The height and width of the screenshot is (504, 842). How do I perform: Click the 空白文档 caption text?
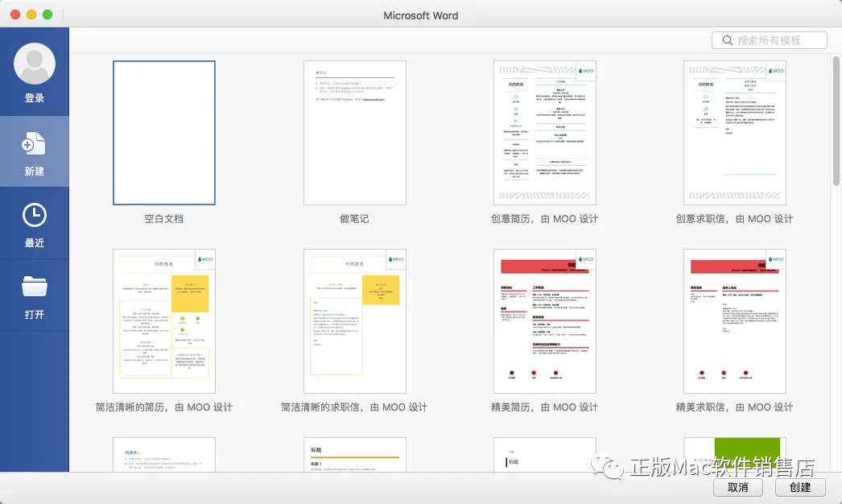(163, 219)
